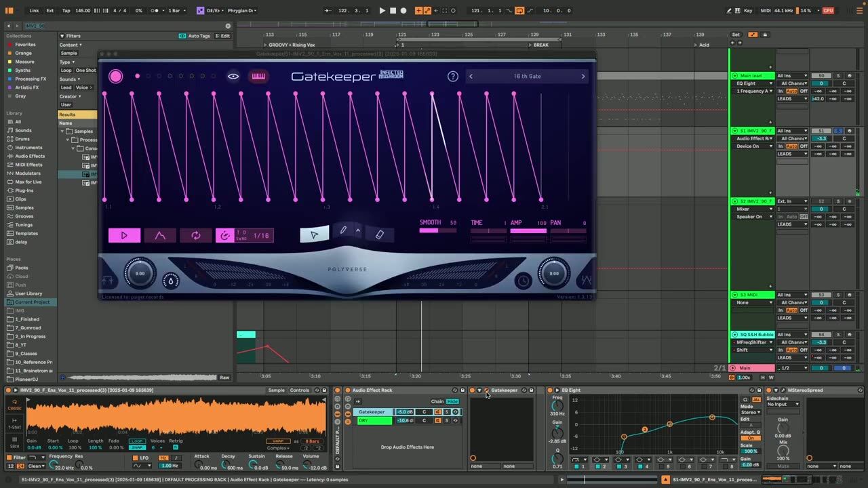Viewport: 868px width, 488px height.
Task: Go to previous Gatekeeper preset arrow
Action: [x=471, y=77]
